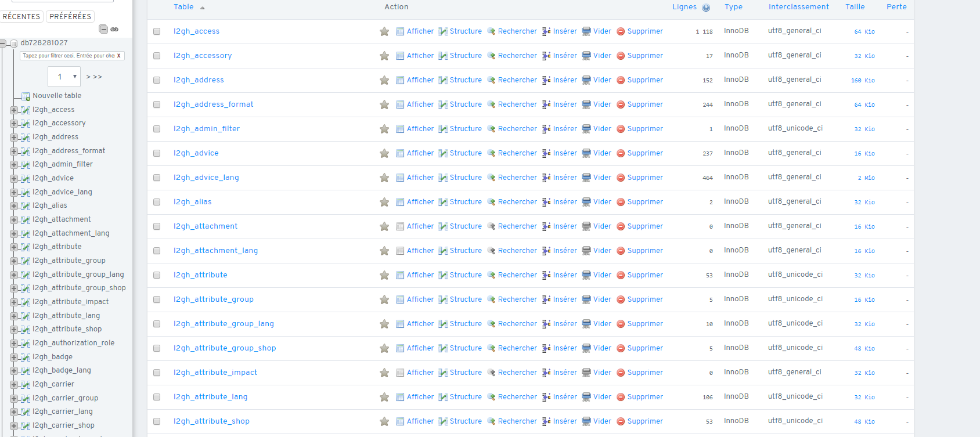980x437 pixels.
Task: Click Vider icon in l2gh_alias row
Action: click(586, 202)
